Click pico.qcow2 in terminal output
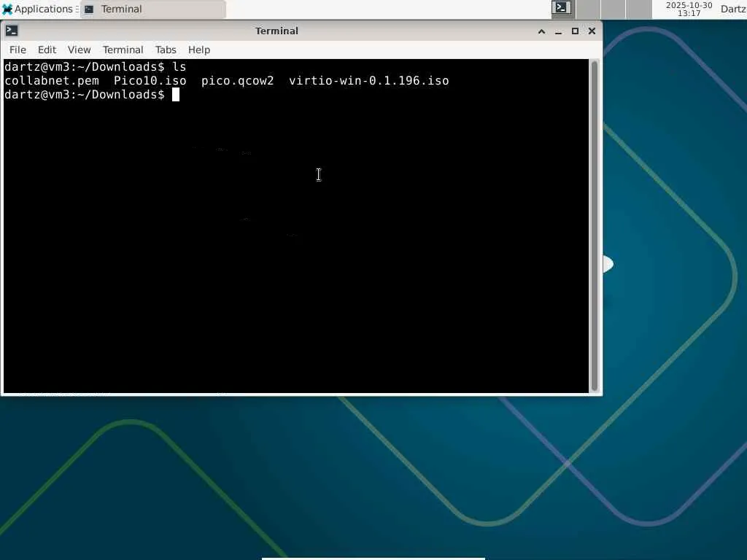Screen dimensions: 747x560 point(237,81)
